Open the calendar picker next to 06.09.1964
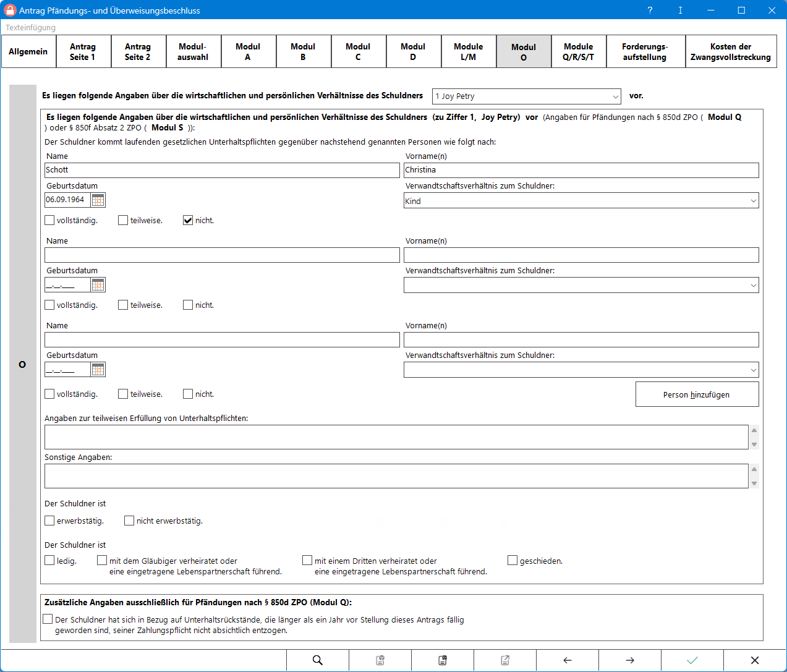The image size is (787, 672). 98,200
